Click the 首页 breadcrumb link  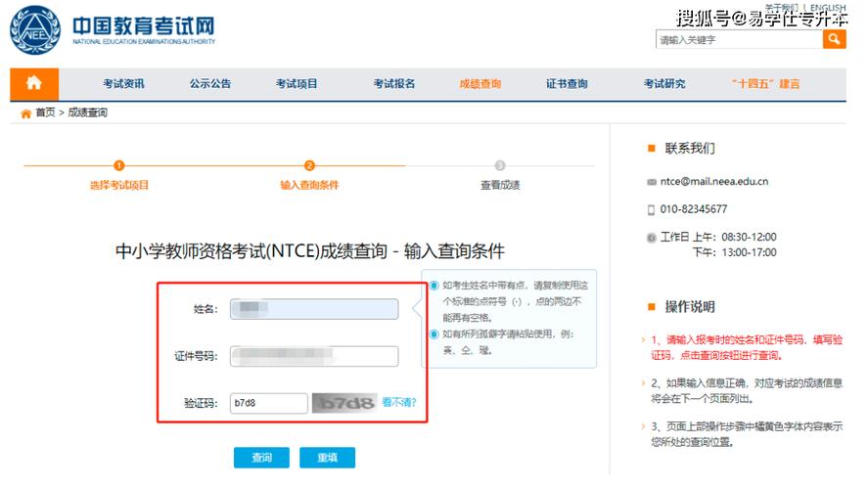pyautogui.click(x=45, y=112)
